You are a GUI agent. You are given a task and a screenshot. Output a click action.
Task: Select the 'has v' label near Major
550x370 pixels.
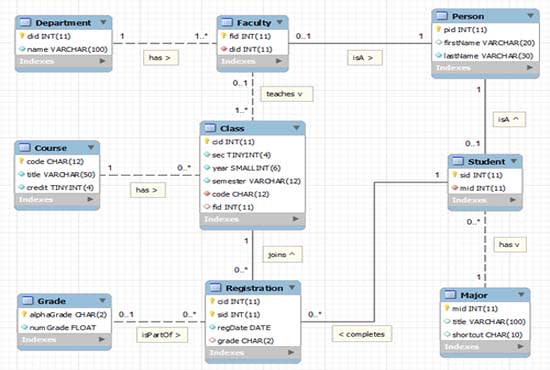click(x=510, y=244)
